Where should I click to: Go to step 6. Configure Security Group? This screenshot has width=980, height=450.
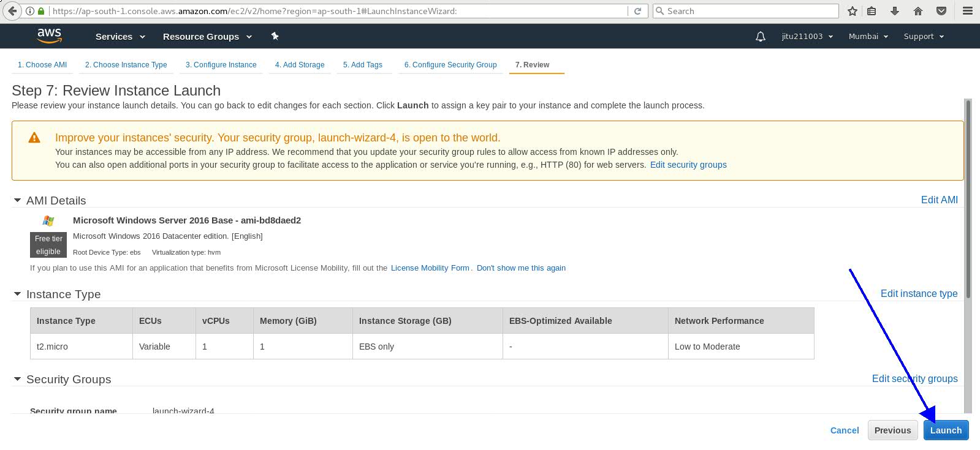[x=450, y=65]
